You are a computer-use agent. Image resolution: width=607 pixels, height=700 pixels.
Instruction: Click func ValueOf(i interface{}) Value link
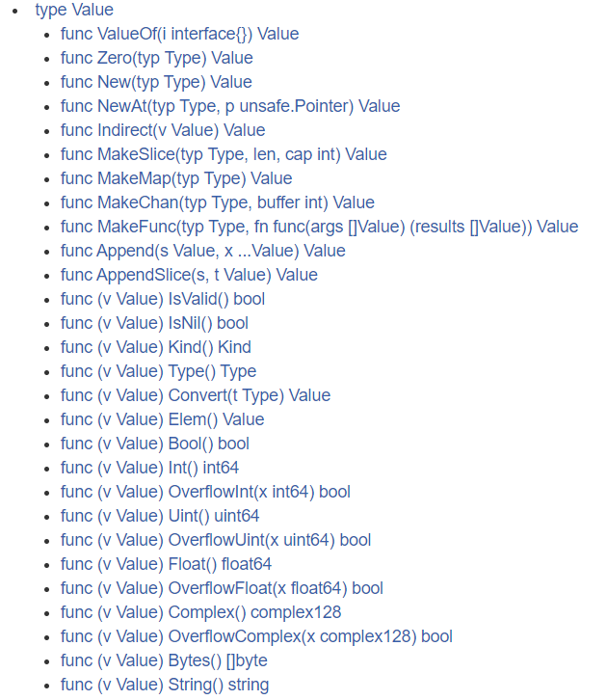point(180,34)
